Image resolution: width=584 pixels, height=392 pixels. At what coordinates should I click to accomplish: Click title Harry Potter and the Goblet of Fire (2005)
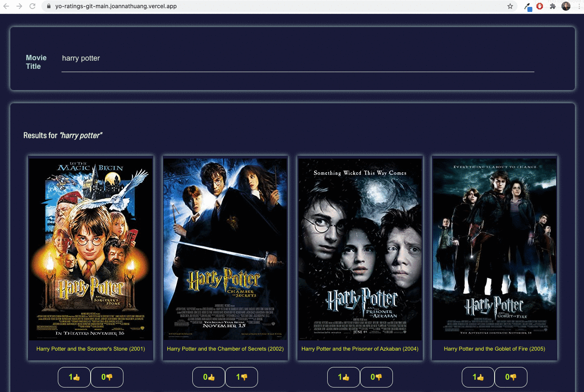point(495,349)
